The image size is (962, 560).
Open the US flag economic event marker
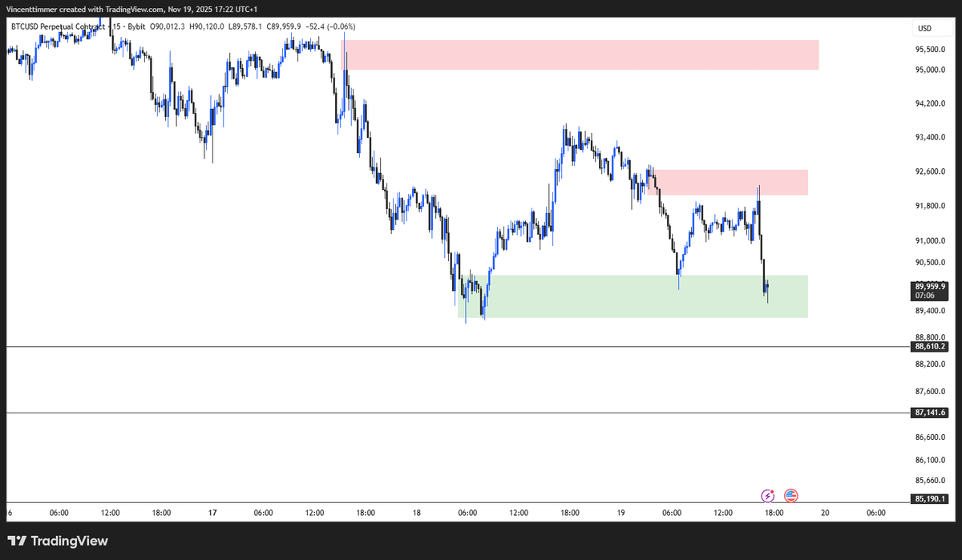[790, 496]
